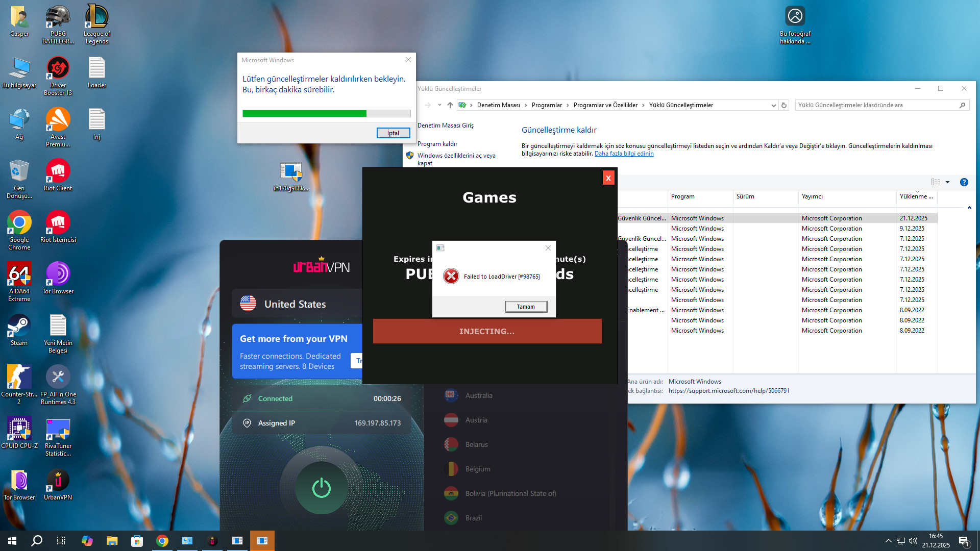
Task: Open the view options dropdown arrow
Action: tap(948, 182)
